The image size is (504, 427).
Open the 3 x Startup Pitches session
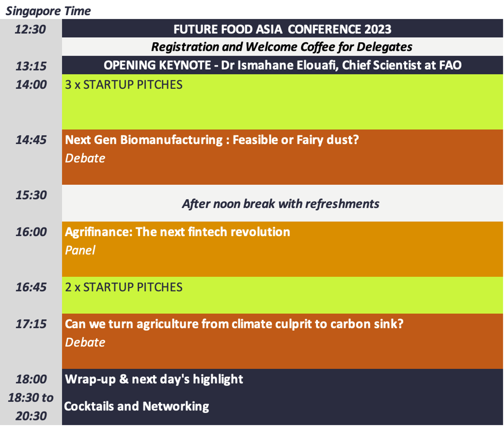pyautogui.click(x=124, y=84)
